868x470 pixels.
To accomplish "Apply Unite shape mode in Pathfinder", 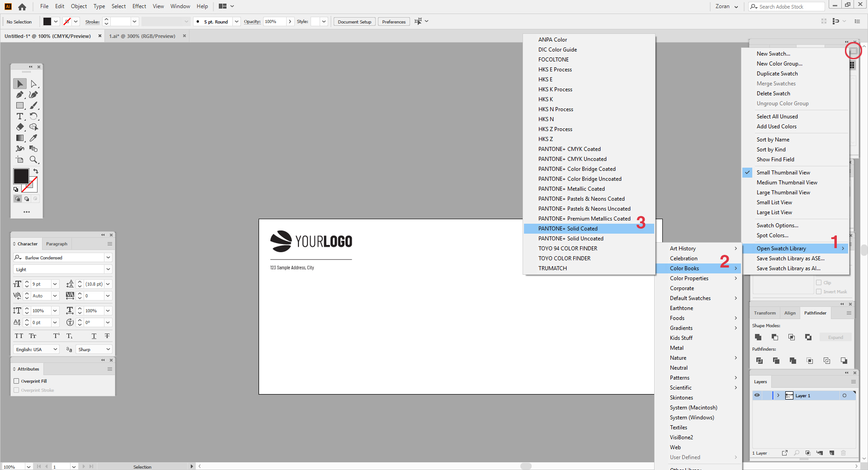I will (x=758, y=337).
